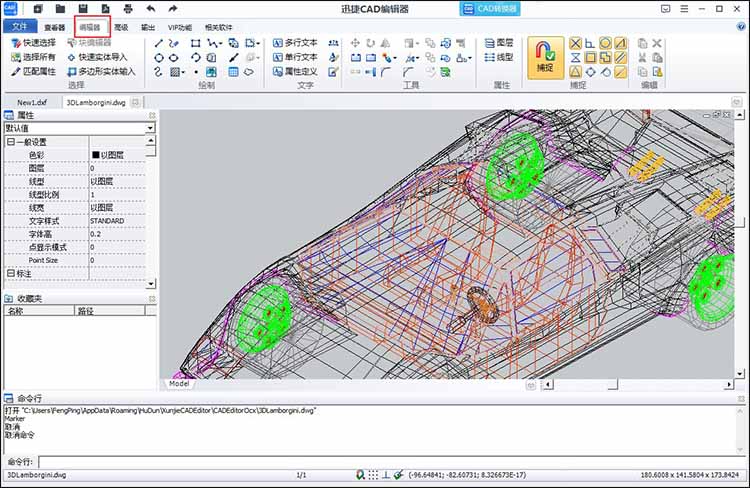Click the 快速选择 button

pos(33,43)
